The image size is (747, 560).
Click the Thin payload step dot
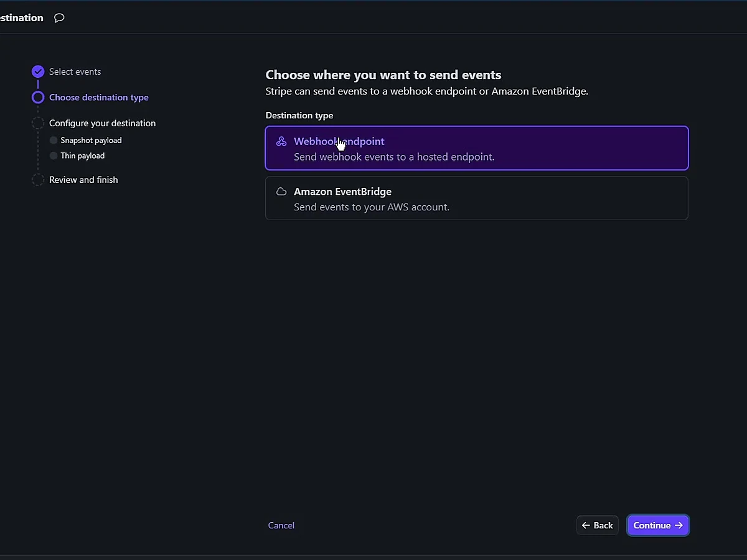[54, 156]
